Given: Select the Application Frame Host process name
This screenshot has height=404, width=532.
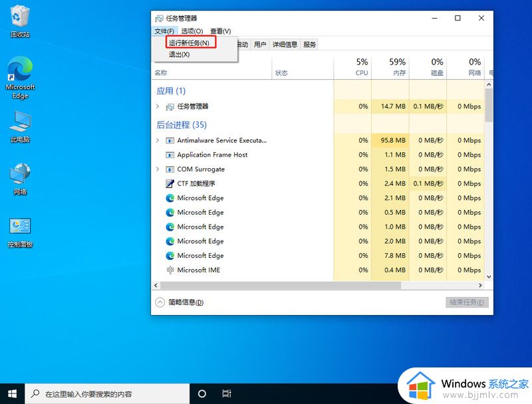Looking at the screenshot, I should (212, 155).
